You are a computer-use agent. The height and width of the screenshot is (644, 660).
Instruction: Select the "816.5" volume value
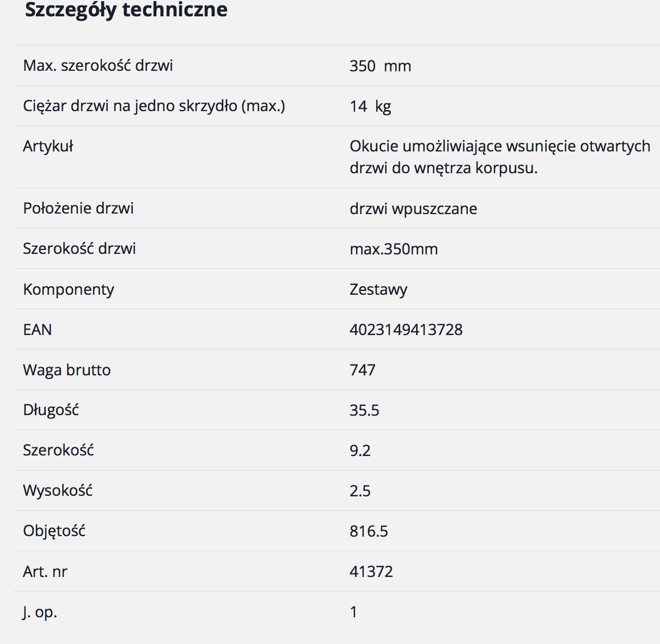[369, 531]
